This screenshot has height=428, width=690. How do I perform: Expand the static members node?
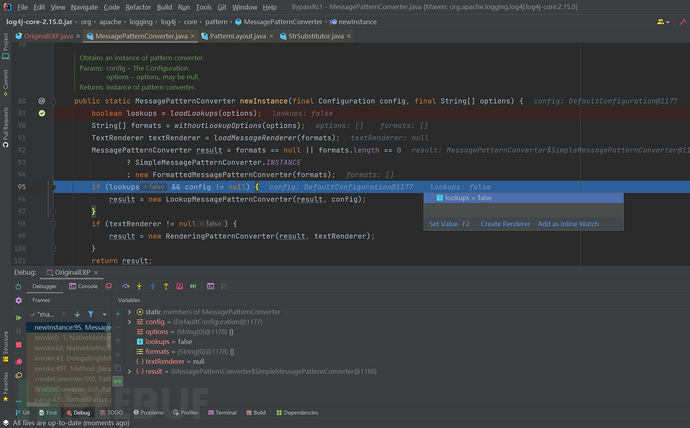(x=128, y=312)
